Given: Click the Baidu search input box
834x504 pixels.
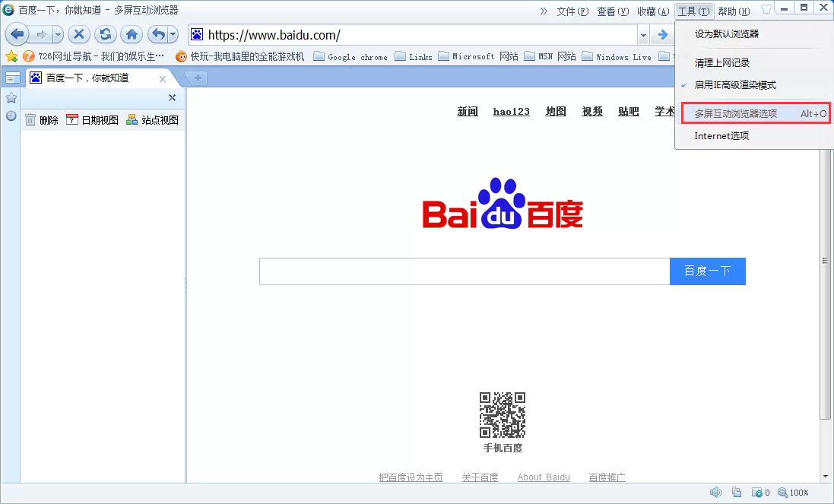Looking at the screenshot, I should [x=465, y=271].
